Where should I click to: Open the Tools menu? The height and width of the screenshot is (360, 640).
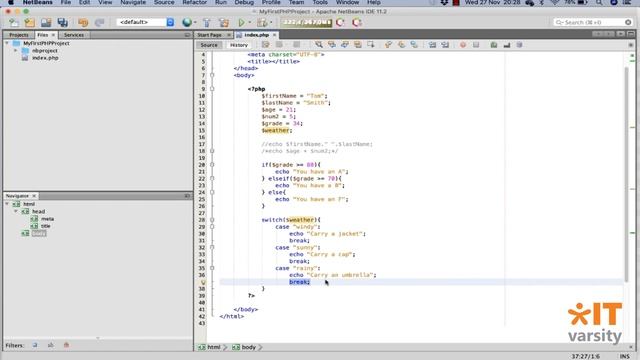pyautogui.click(x=320, y=2)
